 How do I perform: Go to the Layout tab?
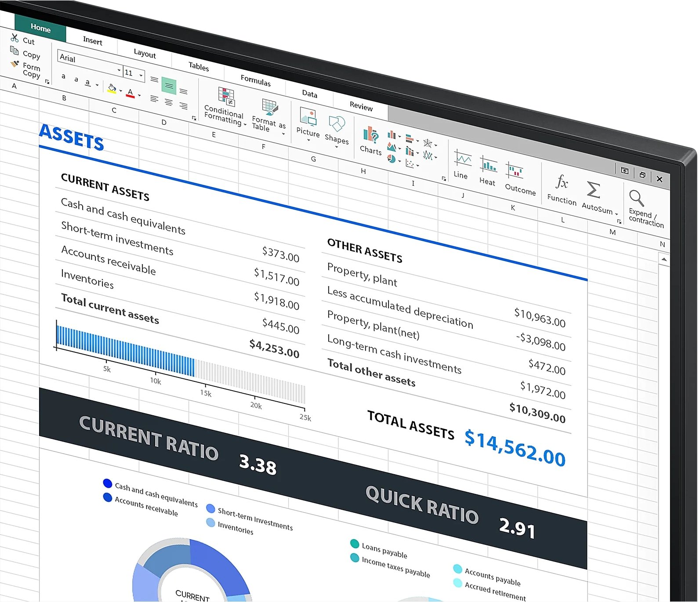145,54
